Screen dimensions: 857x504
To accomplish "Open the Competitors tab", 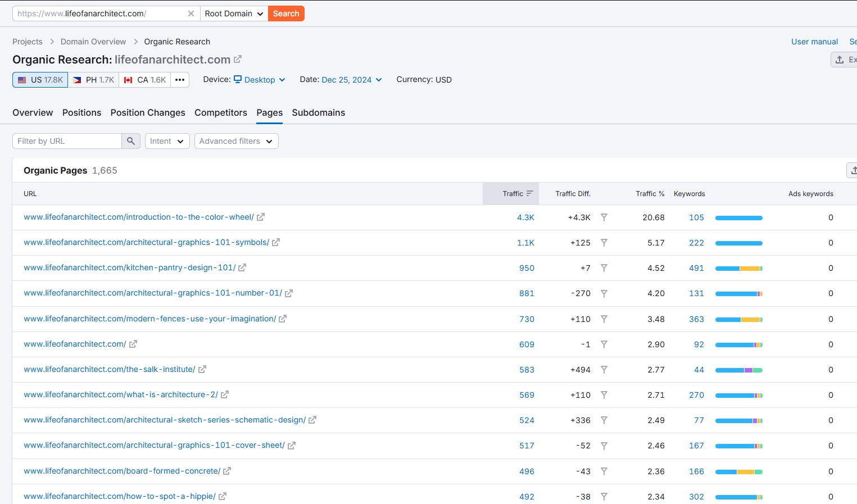I will click(x=221, y=112).
